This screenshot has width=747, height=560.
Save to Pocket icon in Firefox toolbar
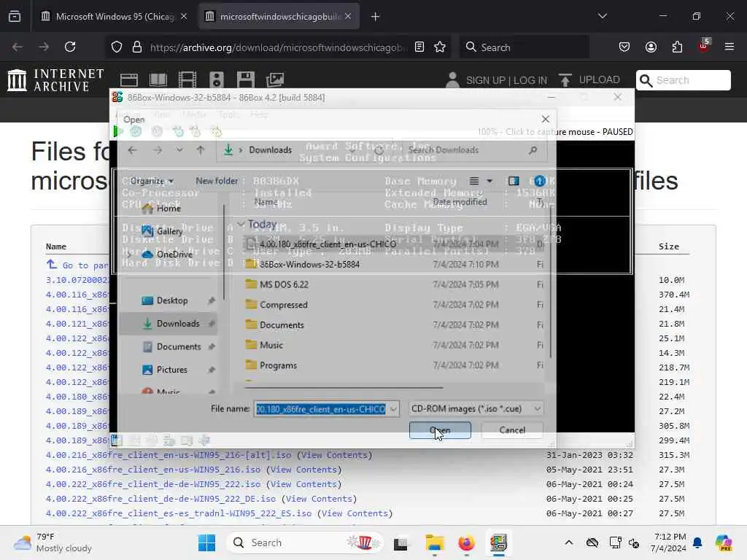[624, 47]
